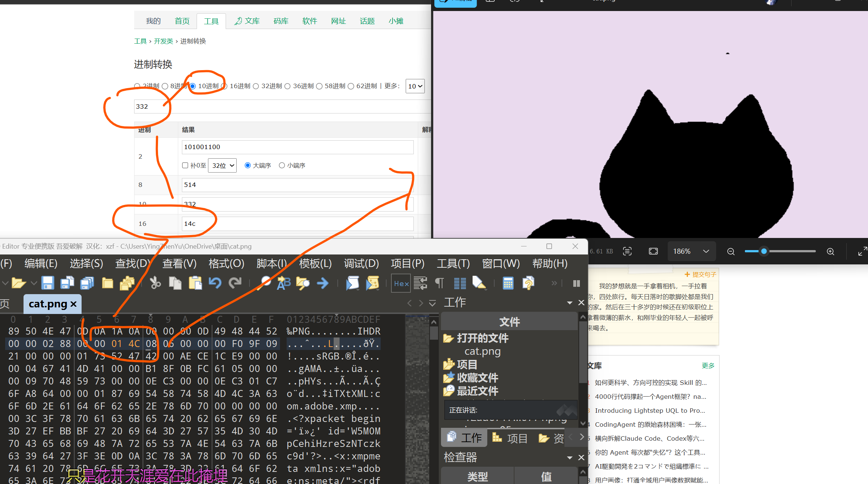Switch to 文库 tab on website
Viewport: 868px width, 484px height.
click(247, 21)
